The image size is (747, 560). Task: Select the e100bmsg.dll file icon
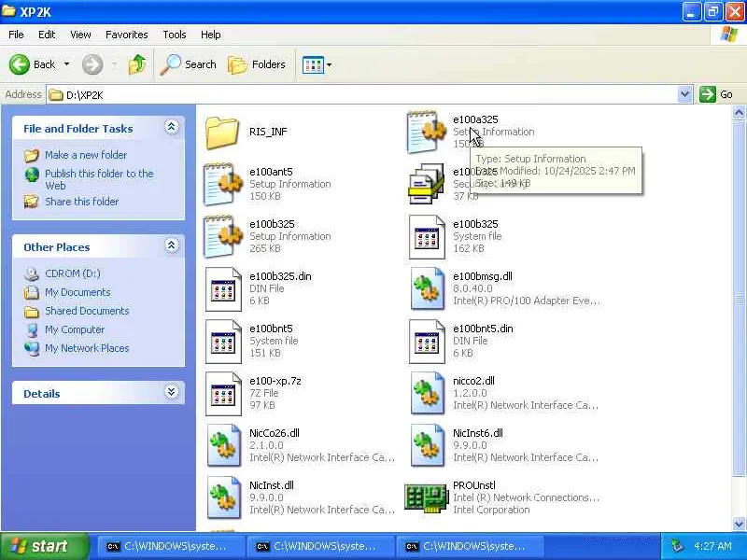[427, 289]
